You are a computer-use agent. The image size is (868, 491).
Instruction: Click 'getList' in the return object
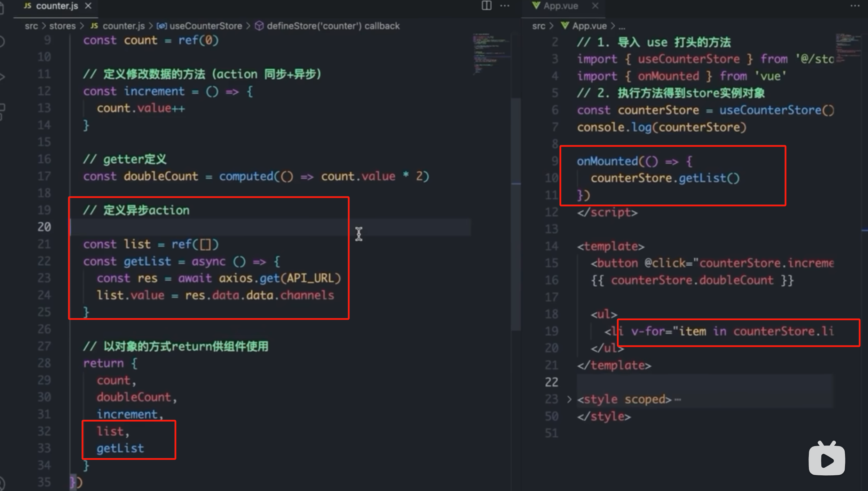coord(120,449)
